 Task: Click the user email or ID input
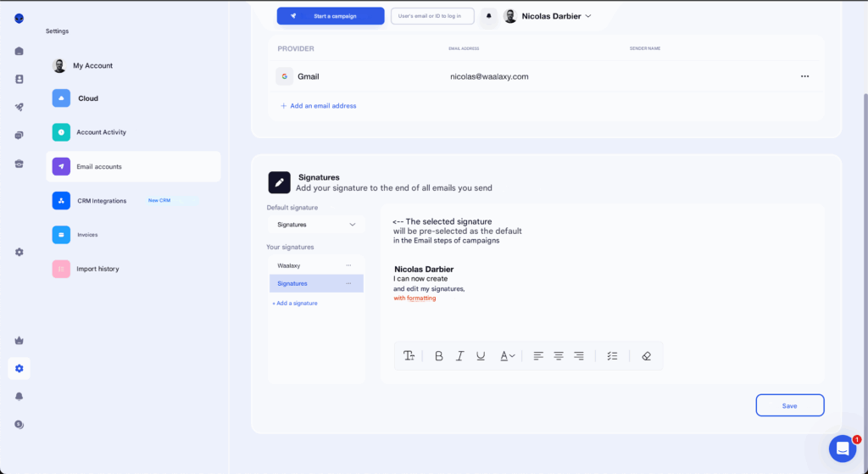432,16
